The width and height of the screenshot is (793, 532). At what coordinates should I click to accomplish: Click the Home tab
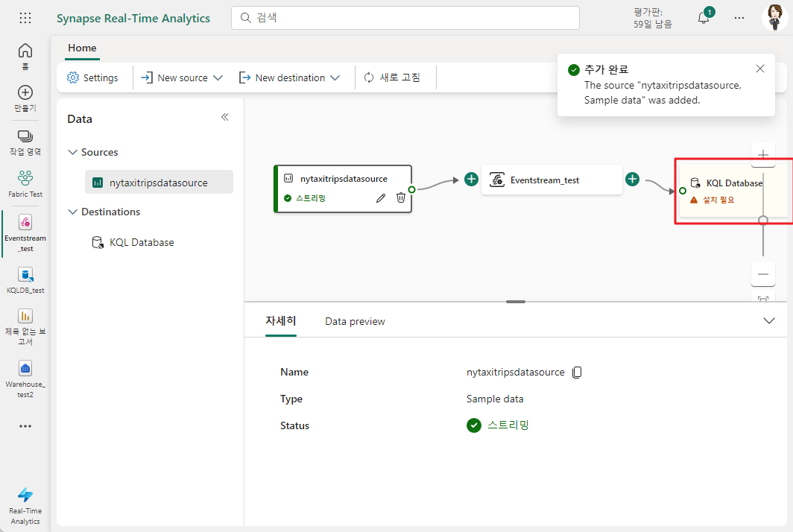82,48
